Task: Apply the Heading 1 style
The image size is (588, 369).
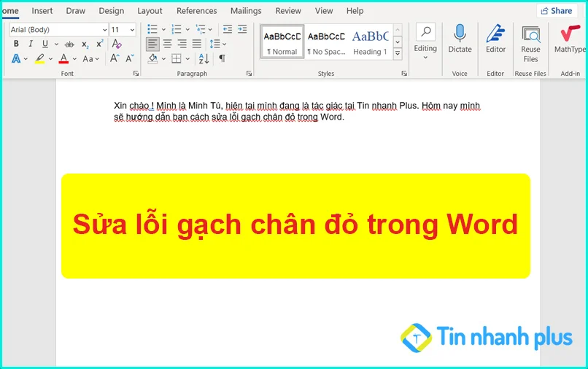Action: pyautogui.click(x=370, y=42)
